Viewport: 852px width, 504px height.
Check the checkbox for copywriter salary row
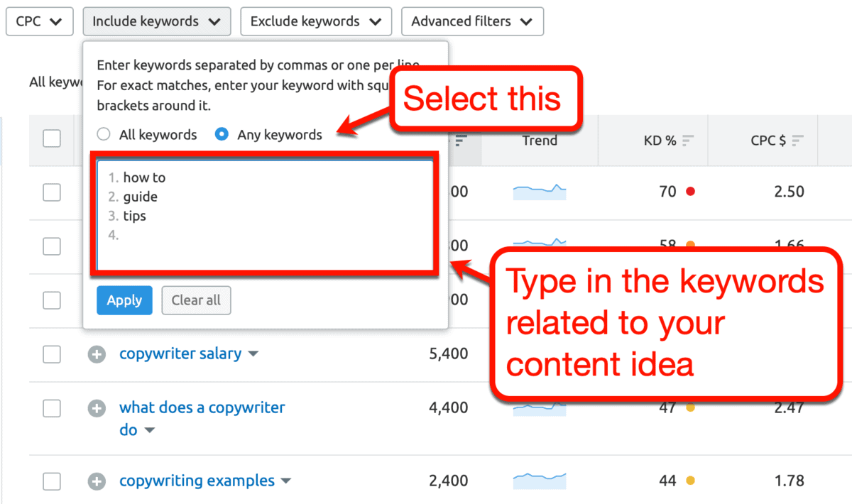(x=52, y=354)
